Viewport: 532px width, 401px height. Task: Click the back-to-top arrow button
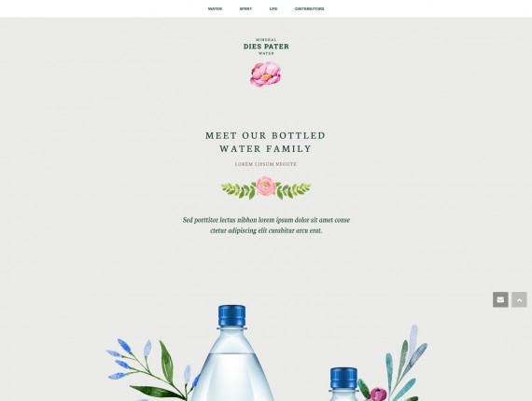click(x=519, y=299)
